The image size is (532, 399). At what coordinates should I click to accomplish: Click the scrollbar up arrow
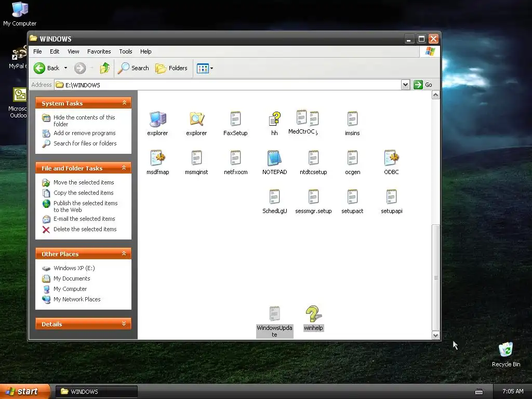[x=436, y=95]
